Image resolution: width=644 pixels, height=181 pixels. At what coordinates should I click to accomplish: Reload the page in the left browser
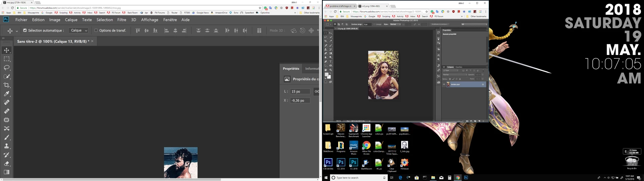12,8
